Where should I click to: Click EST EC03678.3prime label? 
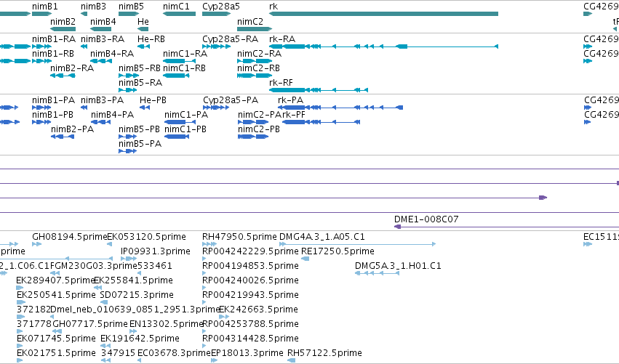click(174, 353)
